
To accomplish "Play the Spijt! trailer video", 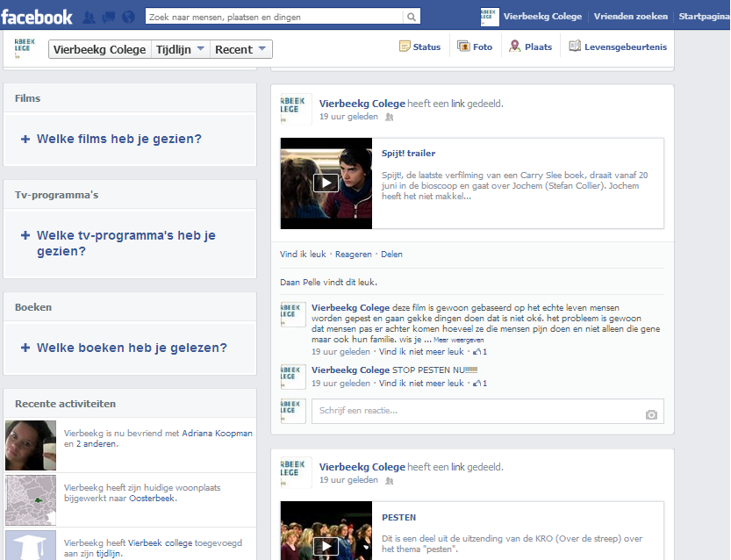I will (326, 183).
